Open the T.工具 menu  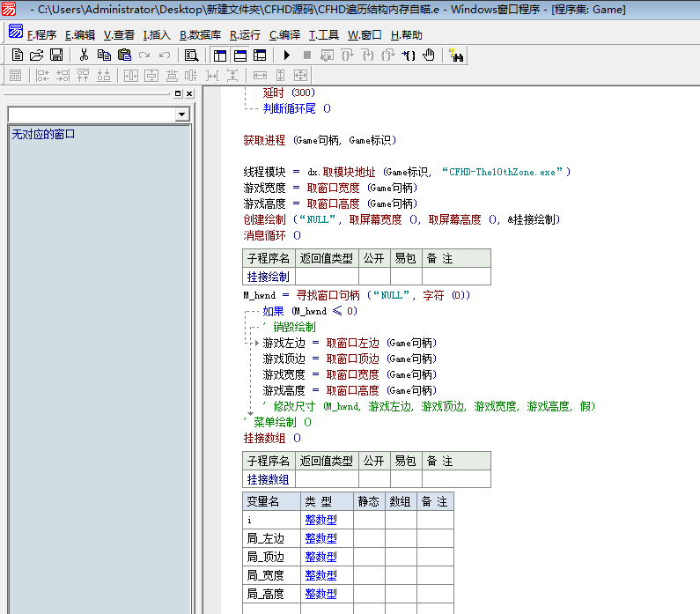pyautogui.click(x=323, y=35)
